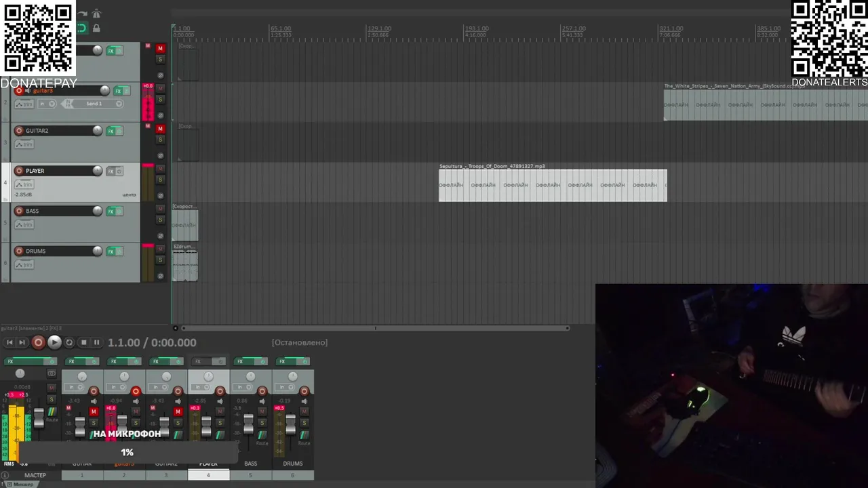Arm the PLAYER track for recording
This screenshot has height=488, width=868.
click(19, 171)
